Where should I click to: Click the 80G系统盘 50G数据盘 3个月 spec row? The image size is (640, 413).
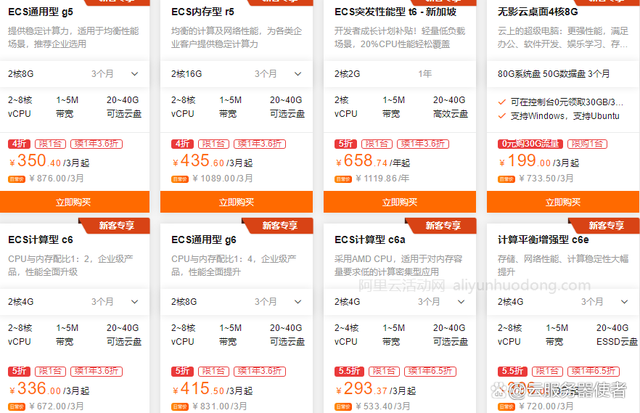pos(563,74)
